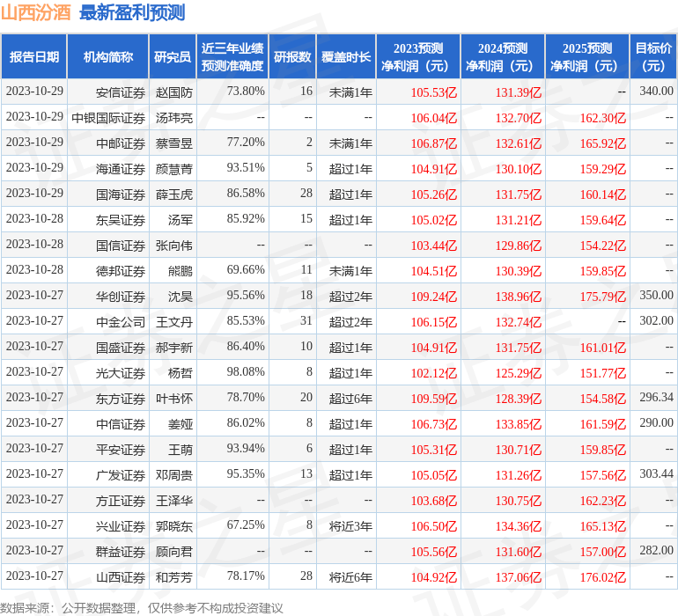Click target price 296.34
678x616 pixels.
(656, 397)
